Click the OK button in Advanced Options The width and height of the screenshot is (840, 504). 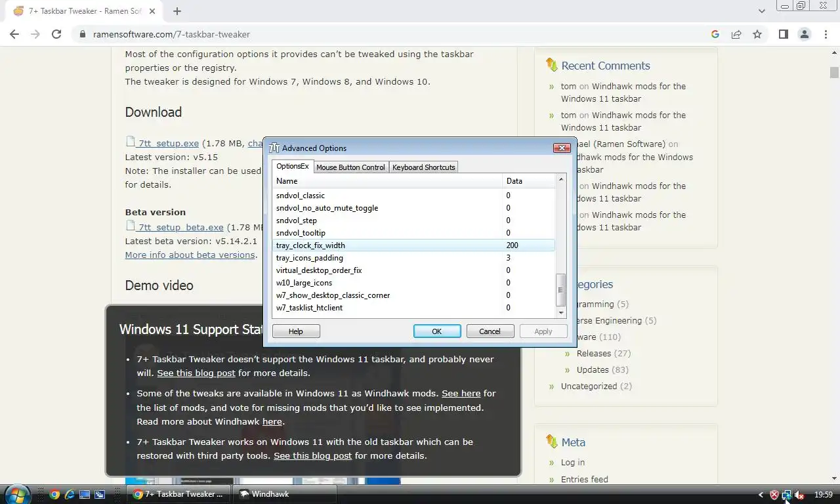[437, 331]
